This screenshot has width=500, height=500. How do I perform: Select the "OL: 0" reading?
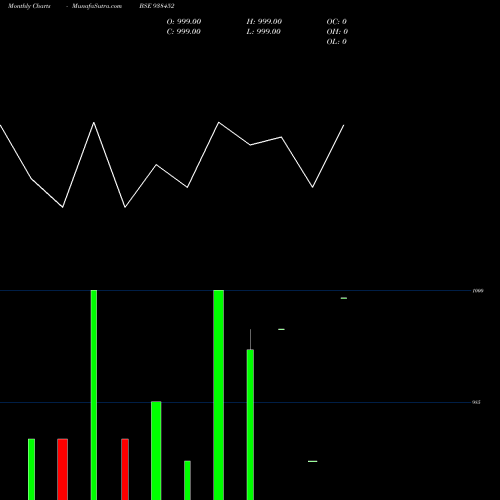[337, 42]
